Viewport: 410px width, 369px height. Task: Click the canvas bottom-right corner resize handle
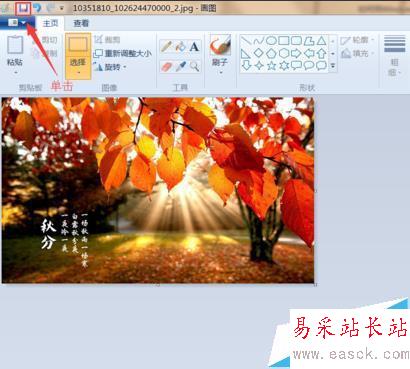[315, 284]
